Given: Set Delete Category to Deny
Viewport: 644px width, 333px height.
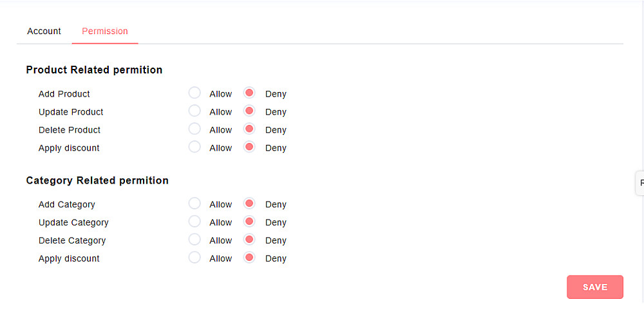Looking at the screenshot, I should point(250,240).
